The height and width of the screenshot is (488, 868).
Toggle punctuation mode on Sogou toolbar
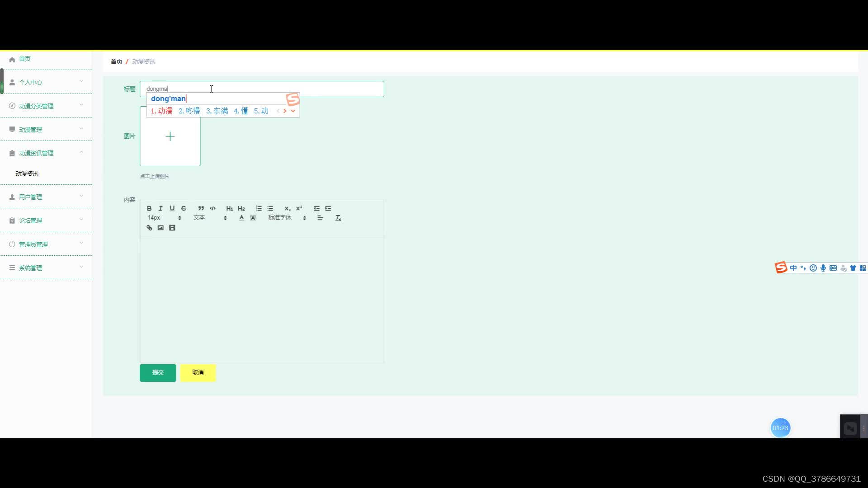click(803, 268)
